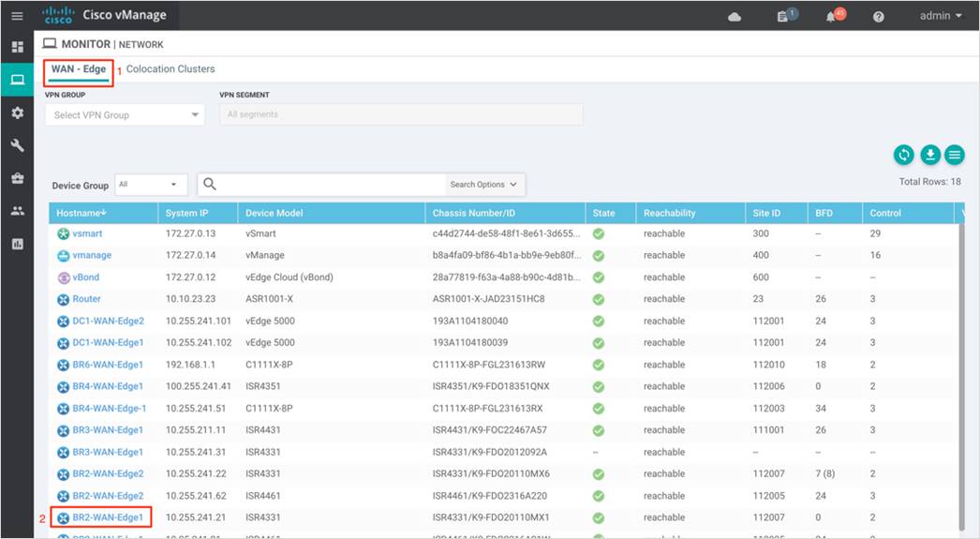Viewport: 980px width, 539px height.
Task: Click the table vertical scrollbar
Action: (x=961, y=375)
